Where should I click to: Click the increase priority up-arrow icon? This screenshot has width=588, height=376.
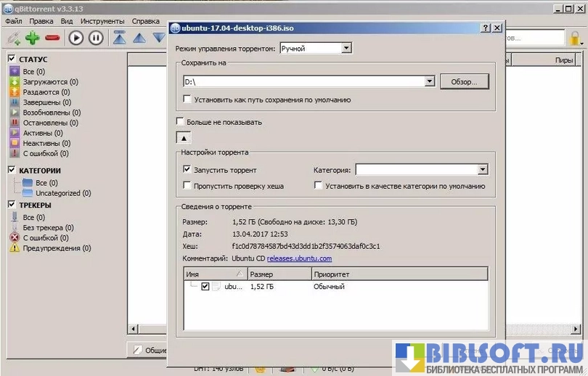(x=139, y=38)
